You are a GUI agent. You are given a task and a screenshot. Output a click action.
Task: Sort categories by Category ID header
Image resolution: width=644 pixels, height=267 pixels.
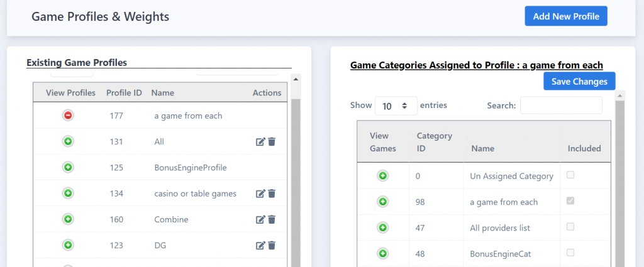[434, 142]
